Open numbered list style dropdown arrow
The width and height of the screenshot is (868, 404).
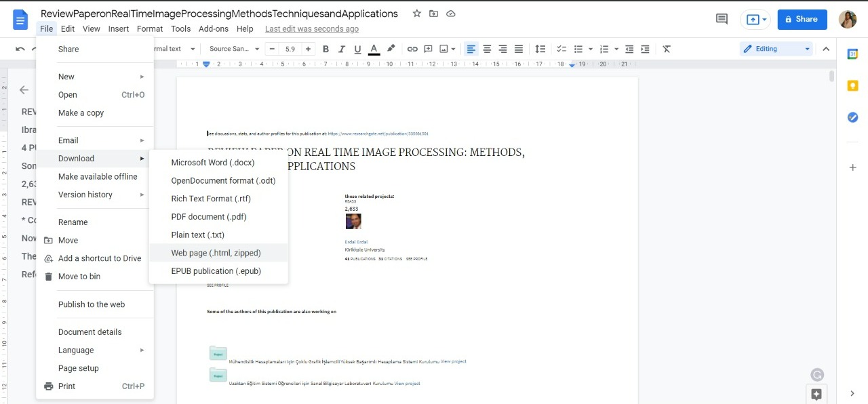616,49
